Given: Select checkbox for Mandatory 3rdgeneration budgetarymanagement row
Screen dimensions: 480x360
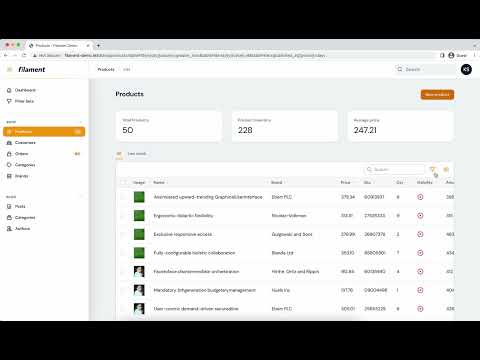Looking at the screenshot, I should [x=123, y=290].
